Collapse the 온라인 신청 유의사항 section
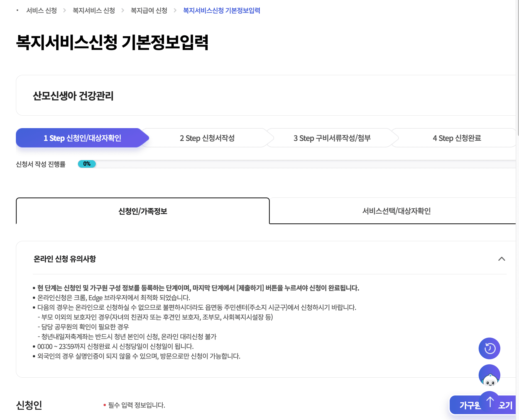This screenshot has height=420, width=519. click(502, 259)
